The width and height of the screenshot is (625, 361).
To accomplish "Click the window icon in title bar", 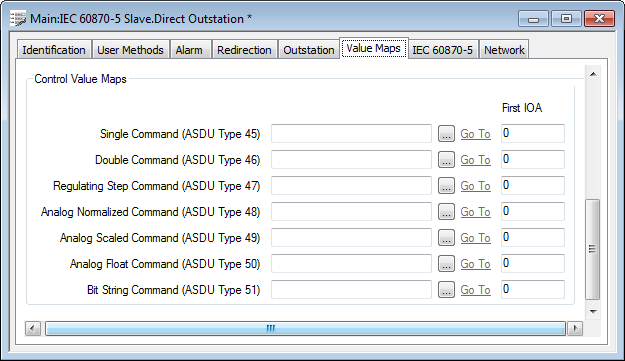I will click(18, 19).
